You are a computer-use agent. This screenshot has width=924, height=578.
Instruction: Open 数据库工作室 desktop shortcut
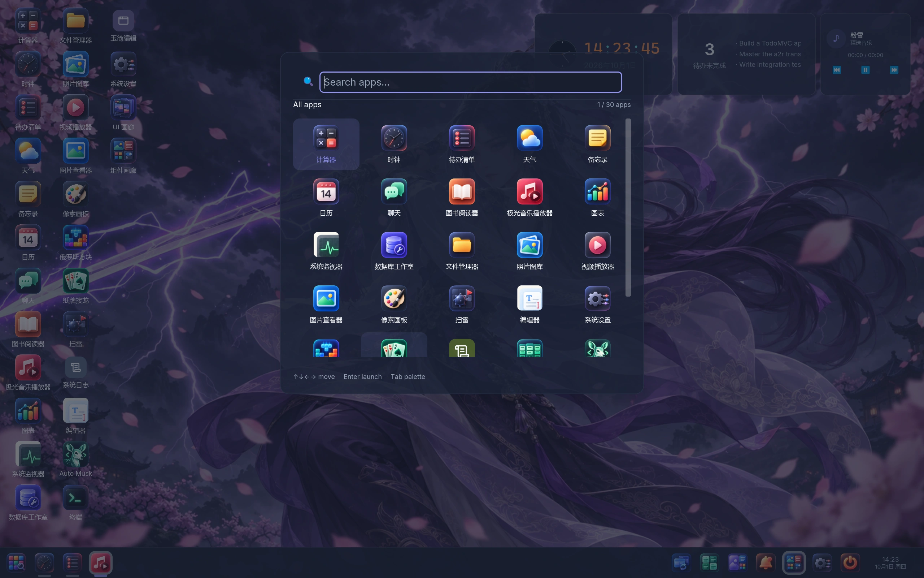coord(28,503)
